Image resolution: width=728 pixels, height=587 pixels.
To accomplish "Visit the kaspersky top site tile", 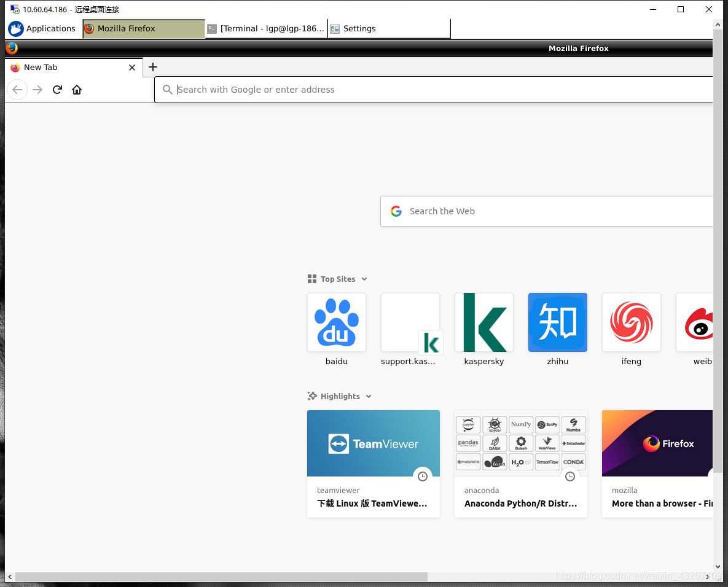I will (483, 322).
